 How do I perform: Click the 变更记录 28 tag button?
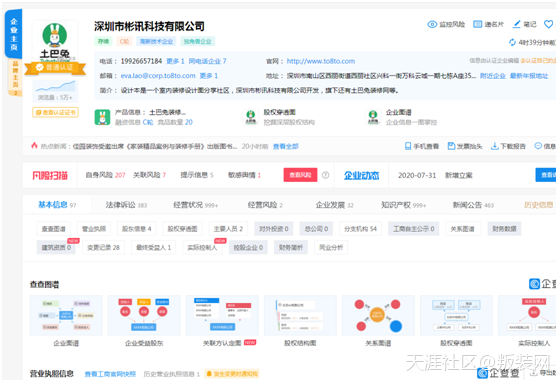(104, 247)
